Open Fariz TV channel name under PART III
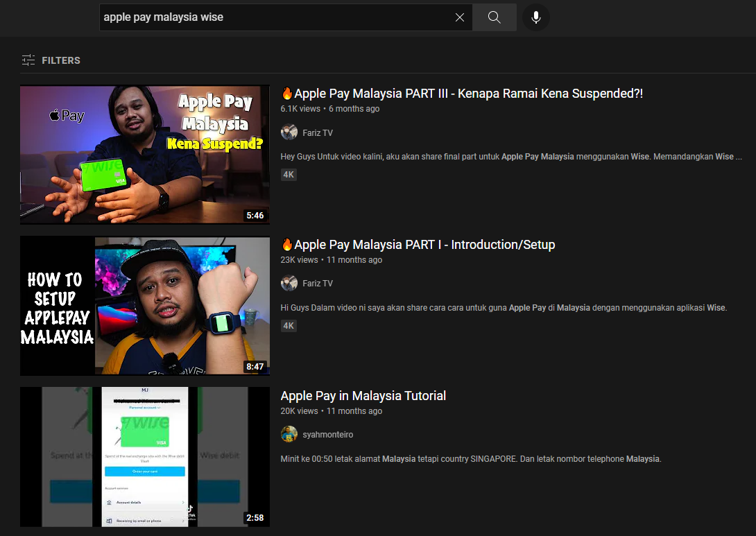 point(317,132)
